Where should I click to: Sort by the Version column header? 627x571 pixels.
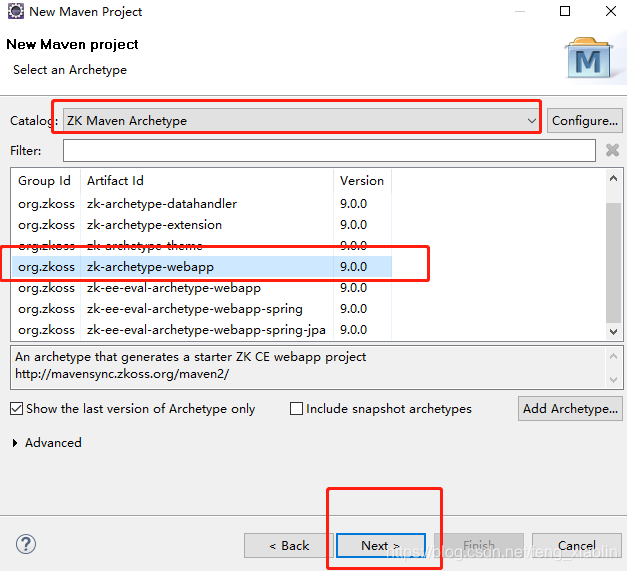(362, 181)
